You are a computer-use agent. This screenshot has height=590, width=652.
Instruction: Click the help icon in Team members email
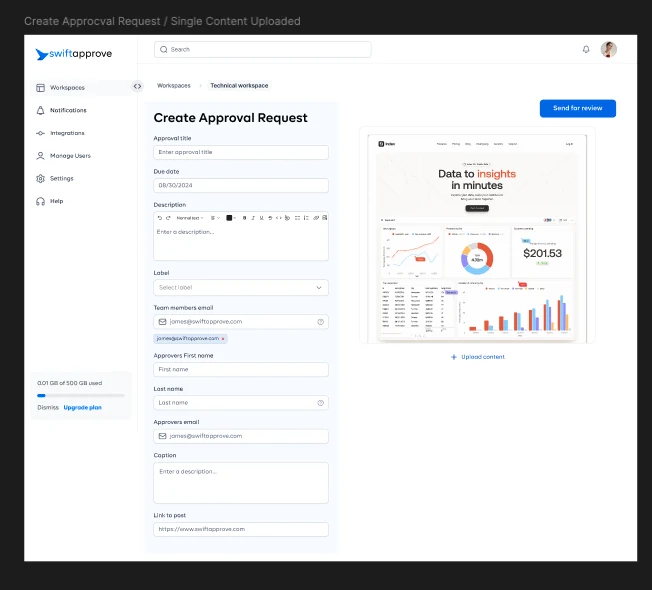(321, 322)
